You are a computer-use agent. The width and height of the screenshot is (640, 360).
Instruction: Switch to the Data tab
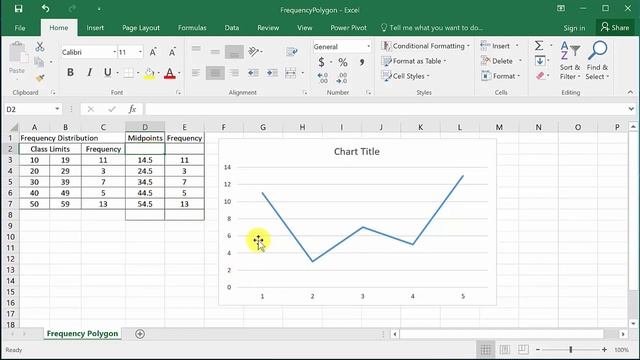point(231,28)
